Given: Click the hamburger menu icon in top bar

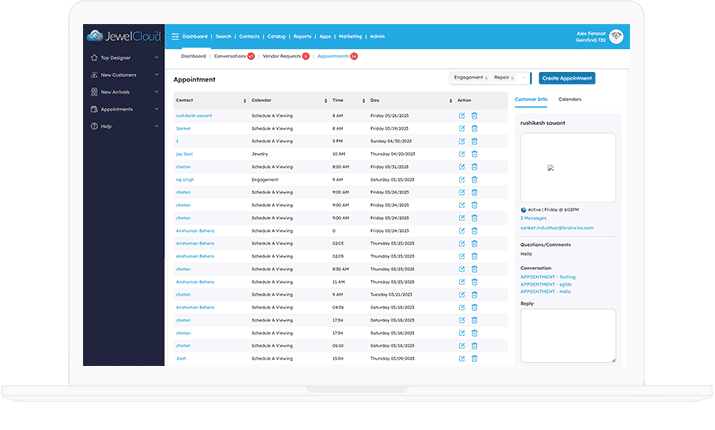Looking at the screenshot, I should (x=175, y=36).
